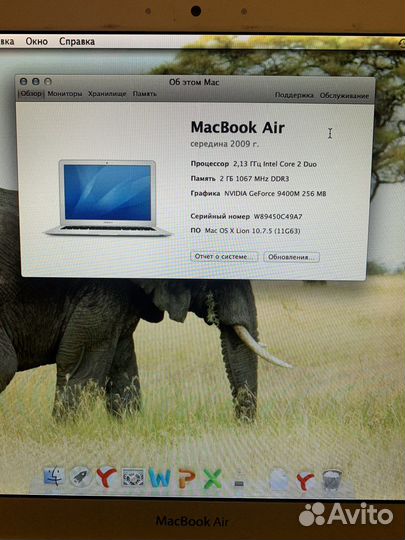The height and width of the screenshot is (540, 405).
Task: Click the MacBook Air heading
Action: 238,127
